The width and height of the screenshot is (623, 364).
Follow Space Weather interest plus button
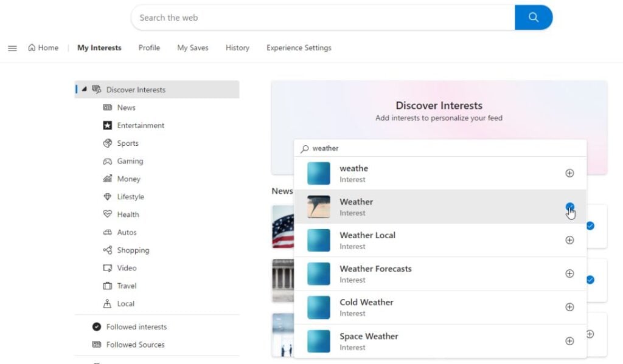569,341
